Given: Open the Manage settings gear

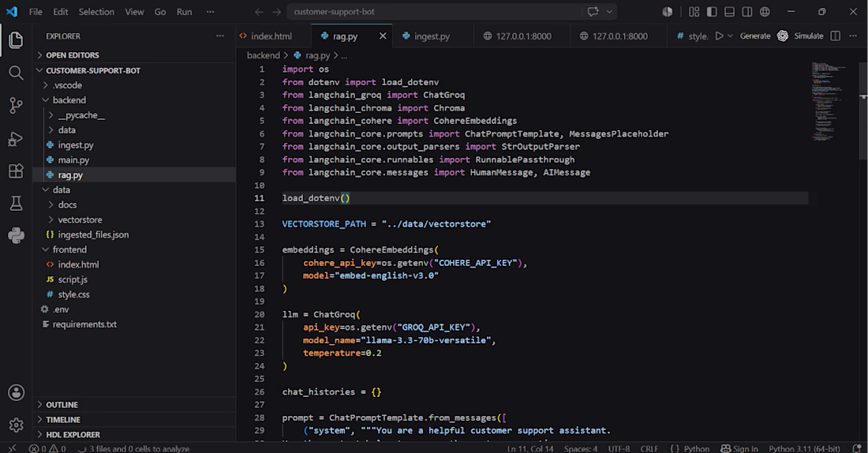Looking at the screenshot, I should [x=16, y=425].
